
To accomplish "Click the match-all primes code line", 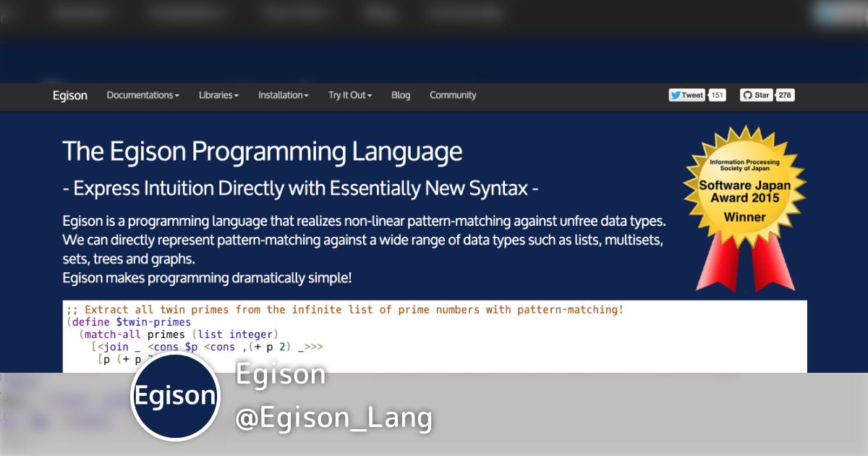I will (x=181, y=334).
